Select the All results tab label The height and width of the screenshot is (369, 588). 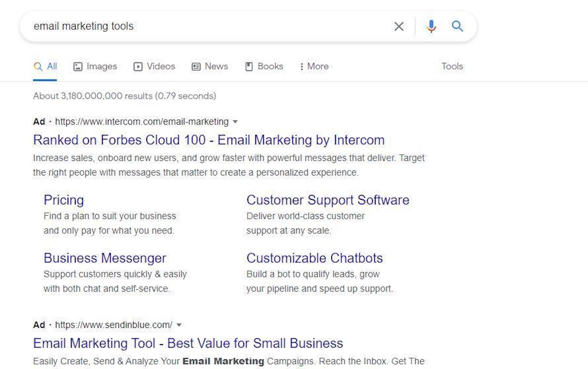coord(52,66)
